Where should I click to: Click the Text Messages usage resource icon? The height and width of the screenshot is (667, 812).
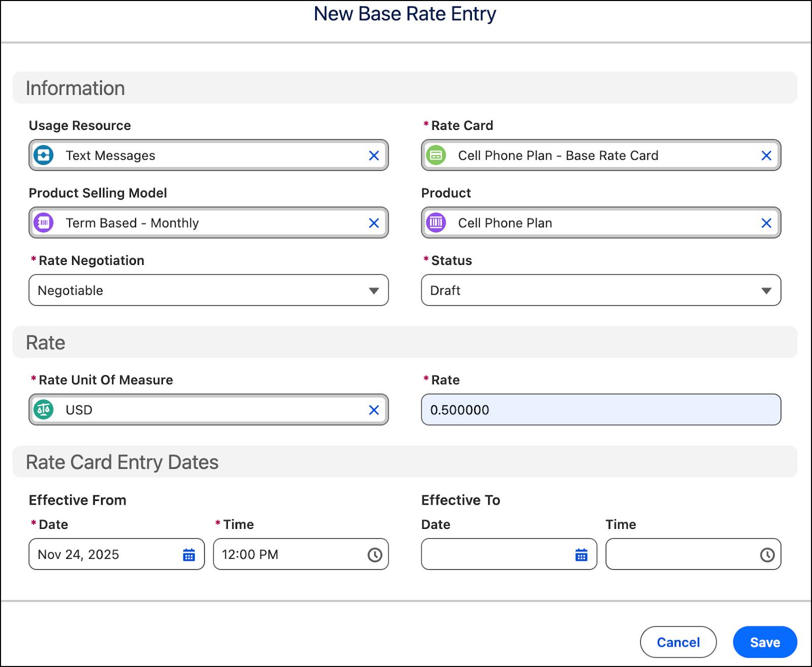click(x=44, y=155)
